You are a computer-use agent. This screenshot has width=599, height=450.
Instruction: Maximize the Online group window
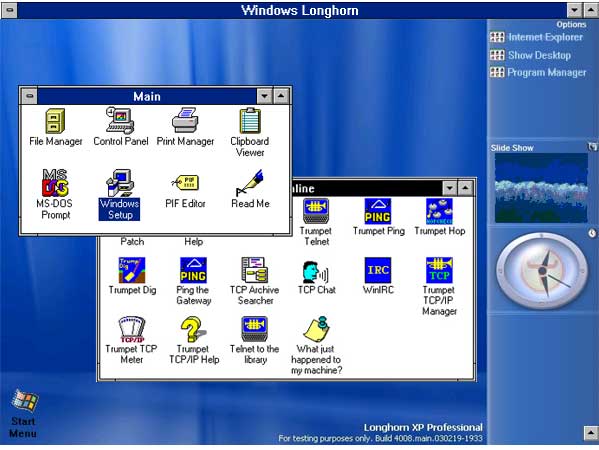tap(465, 188)
